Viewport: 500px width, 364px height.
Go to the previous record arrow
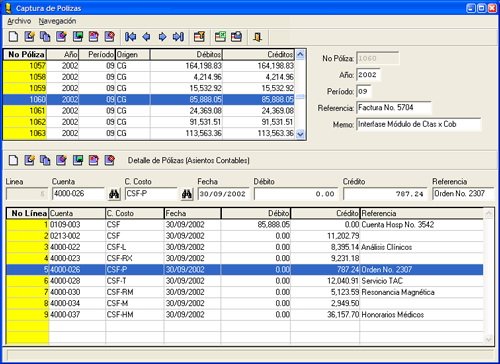tap(146, 36)
